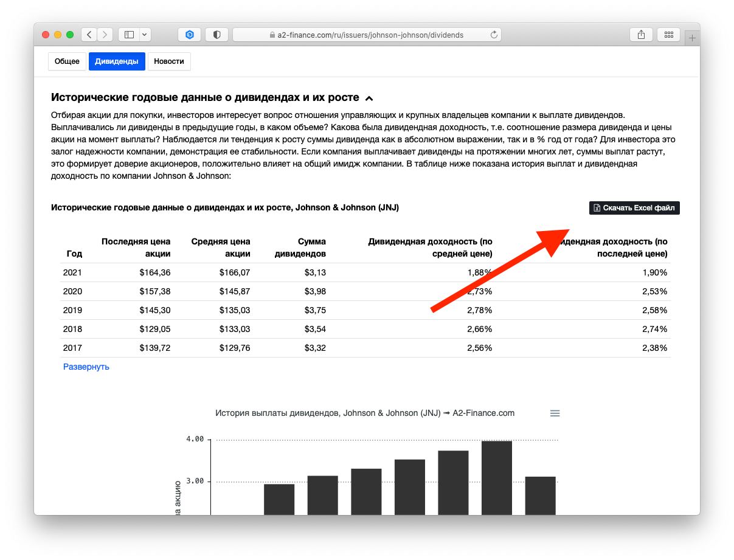734x560 pixels.
Task: Go forward with Safari's forward arrow
Action: pyautogui.click(x=105, y=35)
